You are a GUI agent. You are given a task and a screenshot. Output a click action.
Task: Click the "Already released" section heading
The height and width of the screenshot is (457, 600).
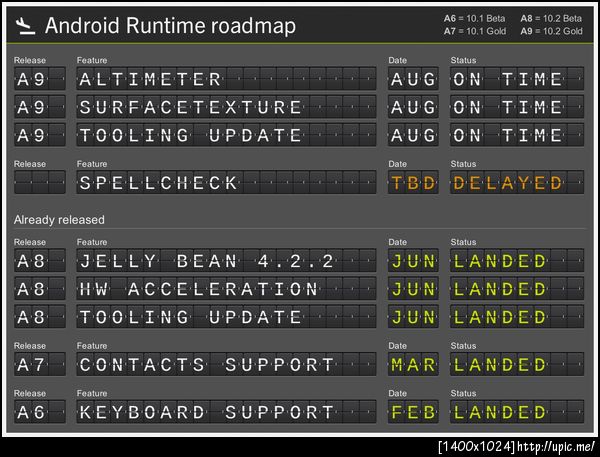click(x=59, y=220)
